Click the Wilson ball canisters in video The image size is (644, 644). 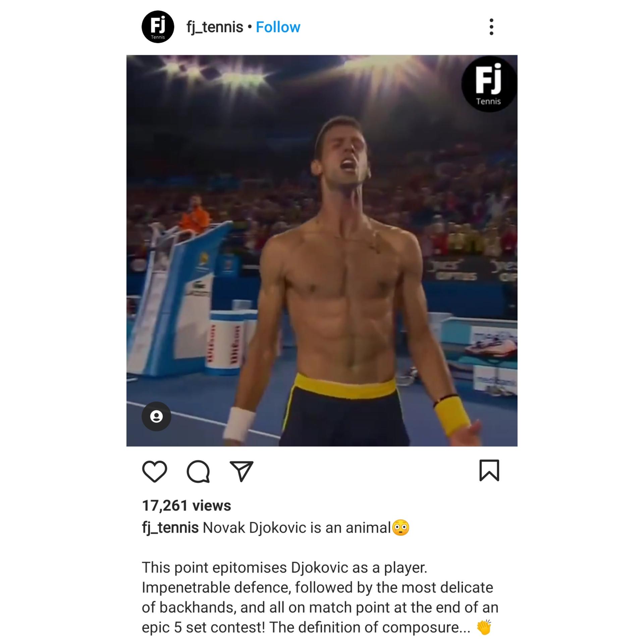coord(224,343)
